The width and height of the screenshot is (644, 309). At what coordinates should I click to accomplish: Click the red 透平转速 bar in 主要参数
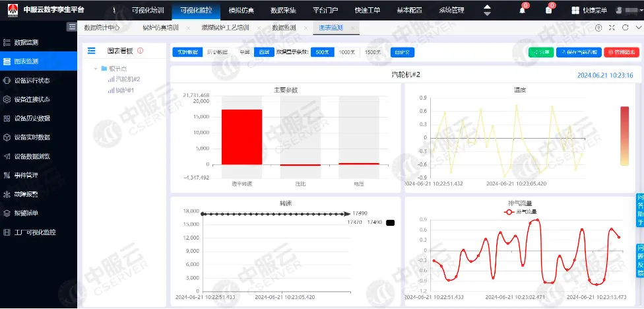pyautogui.click(x=242, y=137)
